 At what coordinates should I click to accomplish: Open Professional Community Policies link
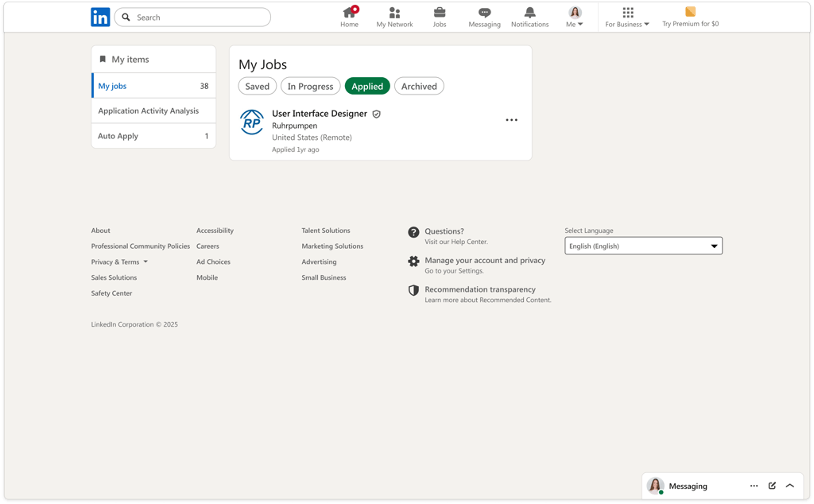[x=141, y=246]
